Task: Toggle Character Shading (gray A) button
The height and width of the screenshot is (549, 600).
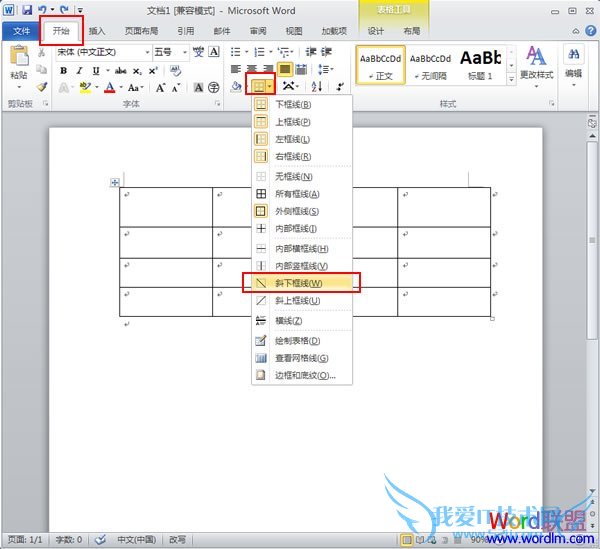Action: click(198, 88)
